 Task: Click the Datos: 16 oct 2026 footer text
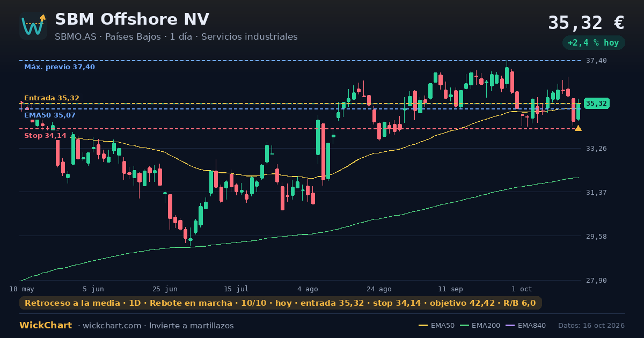point(591,326)
